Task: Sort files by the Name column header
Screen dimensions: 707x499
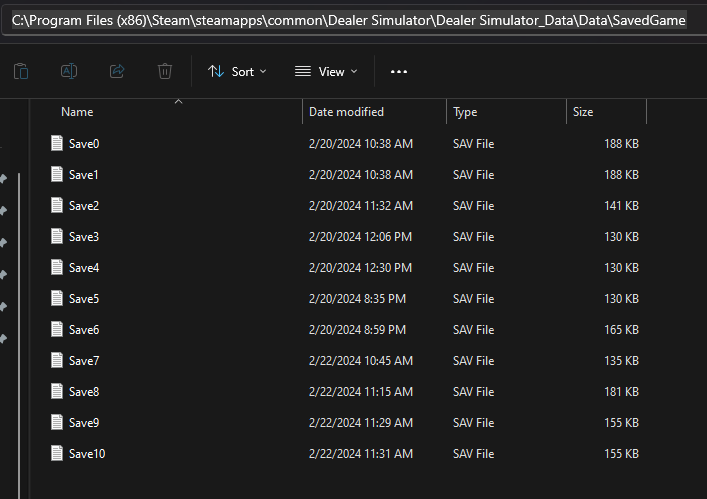Action: pos(77,112)
